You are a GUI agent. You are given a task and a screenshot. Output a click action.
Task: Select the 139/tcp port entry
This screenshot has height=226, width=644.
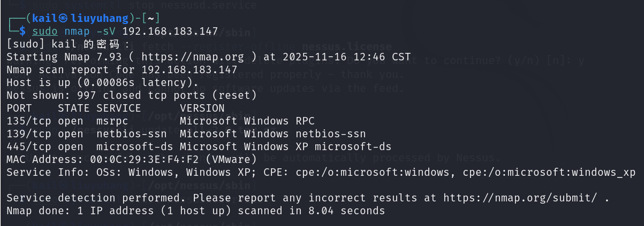[29, 134]
